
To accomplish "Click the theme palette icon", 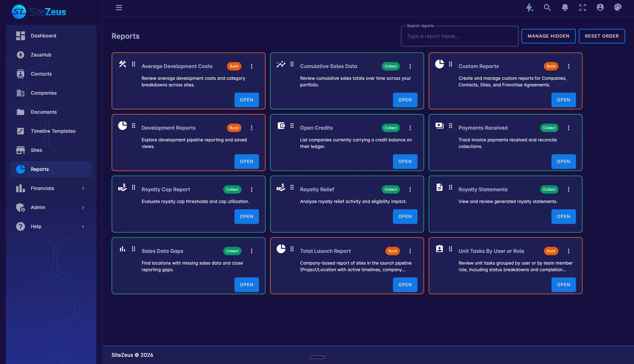I will pos(618,7).
